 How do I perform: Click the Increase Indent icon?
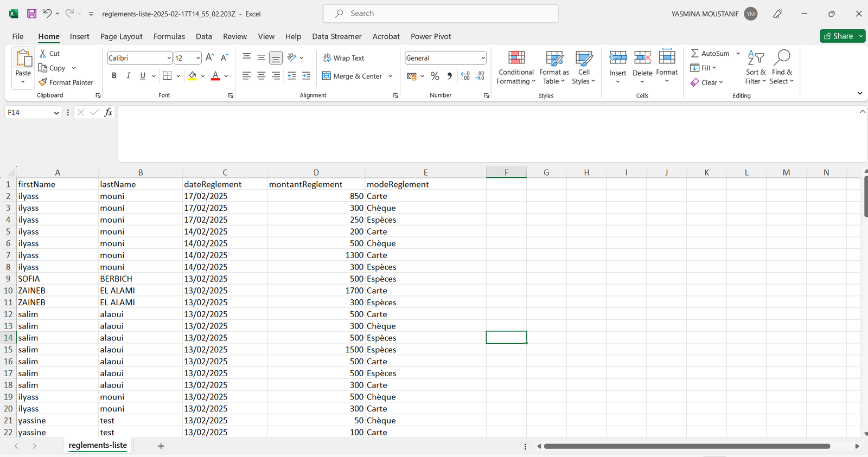(306, 76)
